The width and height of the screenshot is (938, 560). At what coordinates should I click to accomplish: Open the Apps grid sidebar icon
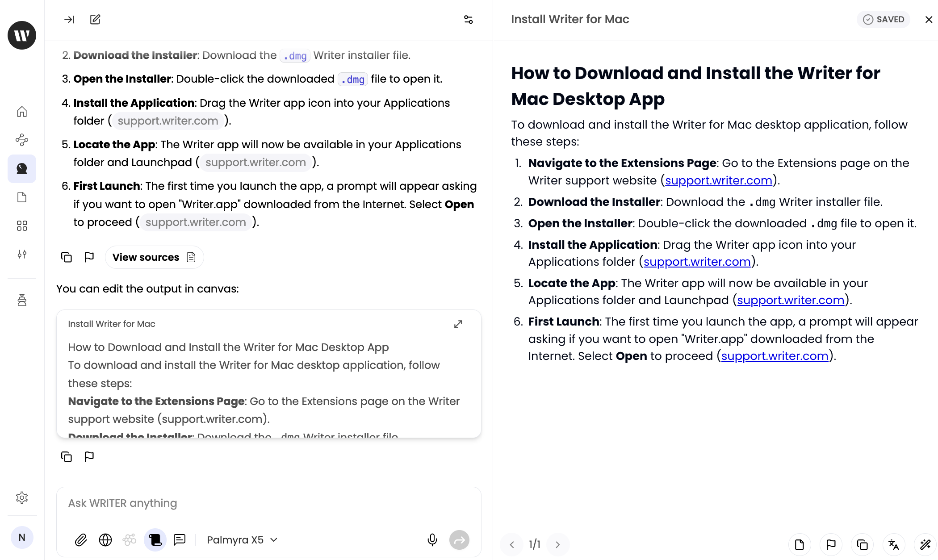pos(22,226)
